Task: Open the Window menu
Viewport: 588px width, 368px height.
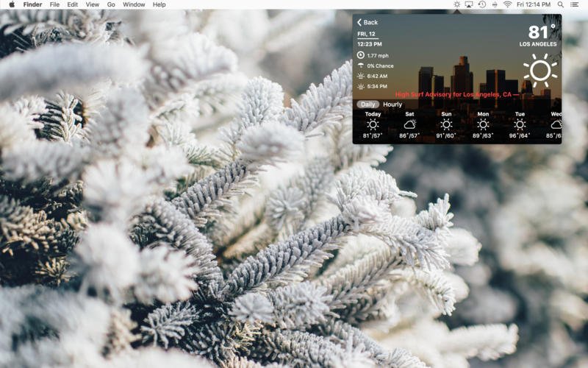Action: tap(134, 4)
